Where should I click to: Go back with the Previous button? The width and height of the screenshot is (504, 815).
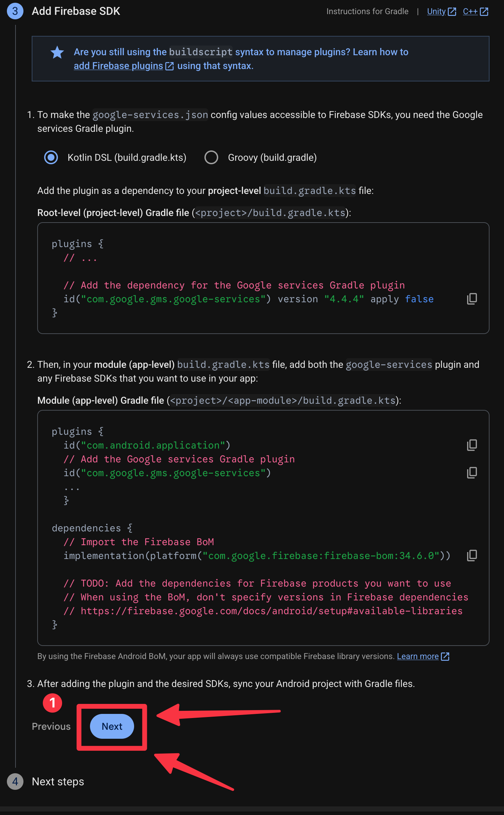click(51, 726)
